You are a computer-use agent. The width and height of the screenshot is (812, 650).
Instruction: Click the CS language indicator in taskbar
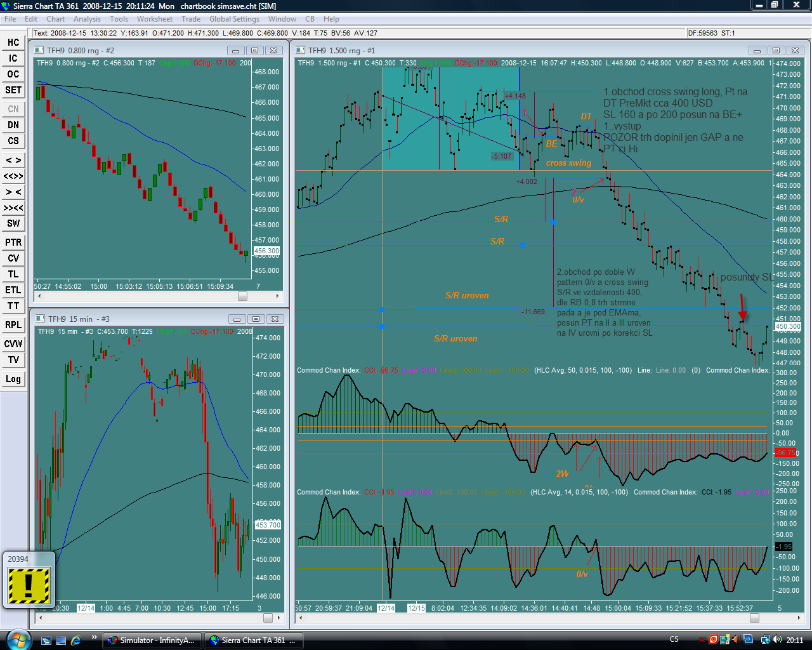(674, 639)
